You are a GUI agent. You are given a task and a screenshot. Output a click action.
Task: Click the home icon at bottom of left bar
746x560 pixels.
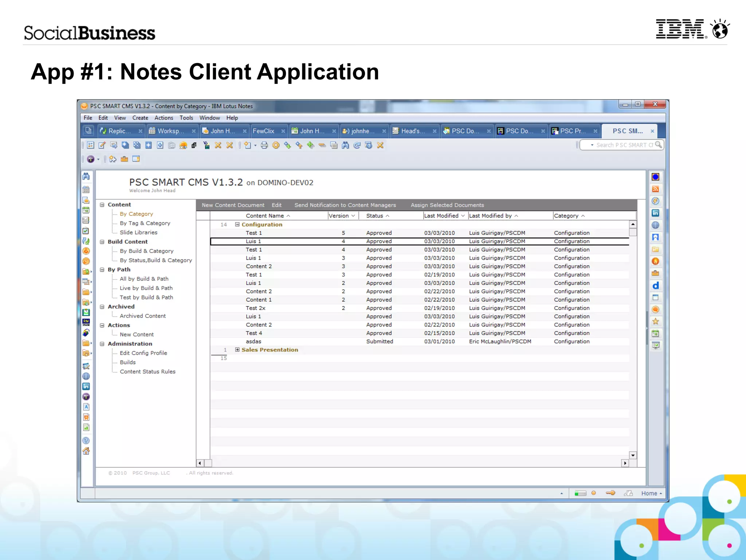pyautogui.click(x=86, y=451)
